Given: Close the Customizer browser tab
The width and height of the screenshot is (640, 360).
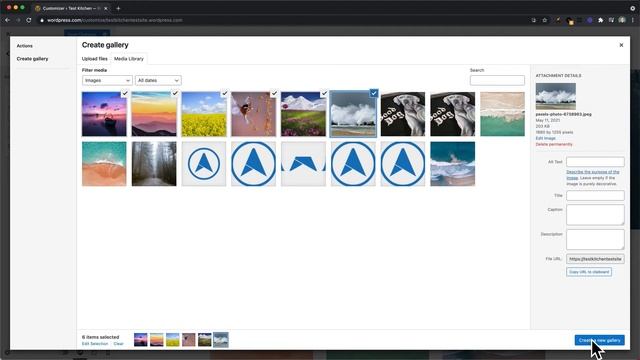Looking at the screenshot, I should pyautogui.click(x=106, y=8).
